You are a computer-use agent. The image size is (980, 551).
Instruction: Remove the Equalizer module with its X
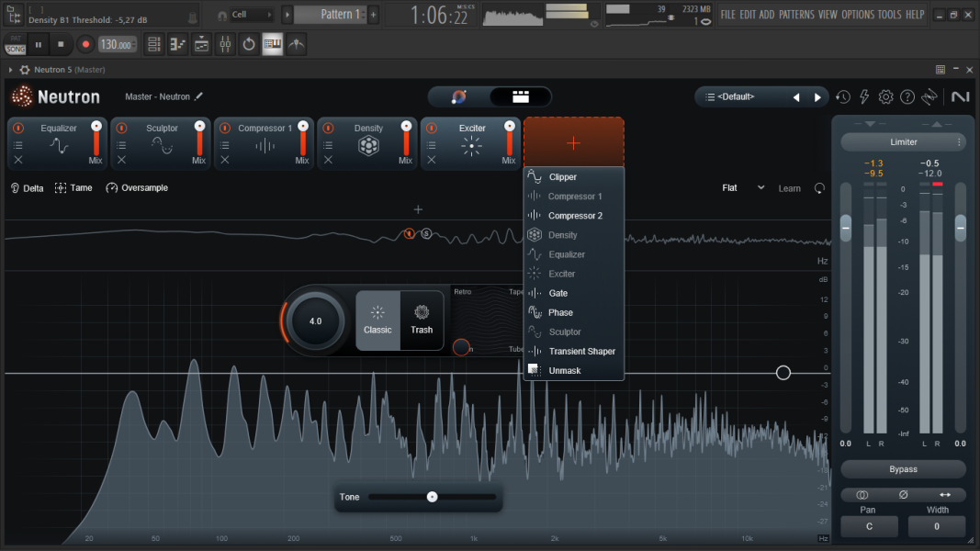pos(18,160)
